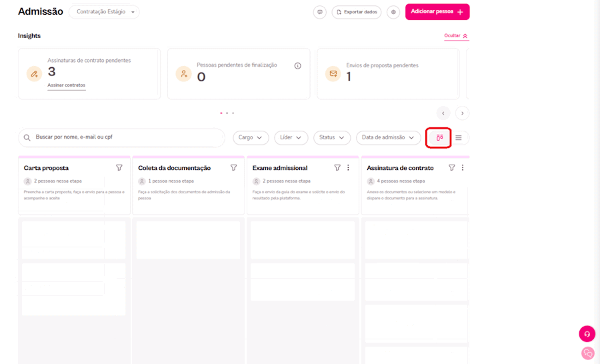
Task: Select first insights carousel dot
Action: click(221, 113)
